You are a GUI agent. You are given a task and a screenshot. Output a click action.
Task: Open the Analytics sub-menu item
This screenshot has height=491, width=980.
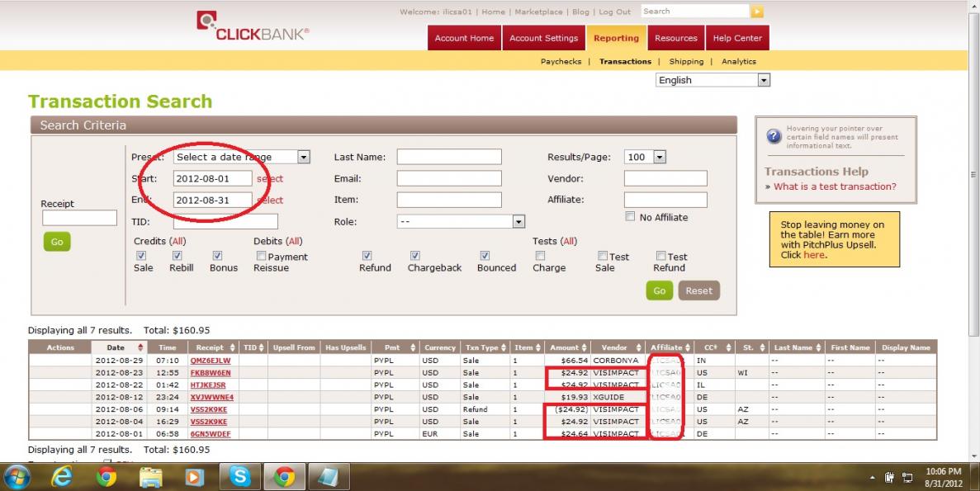tap(739, 61)
